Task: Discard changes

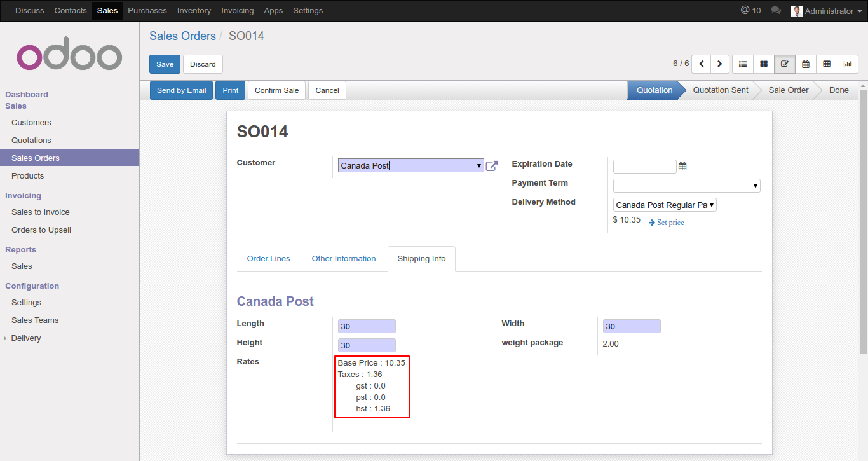Action: [x=203, y=64]
